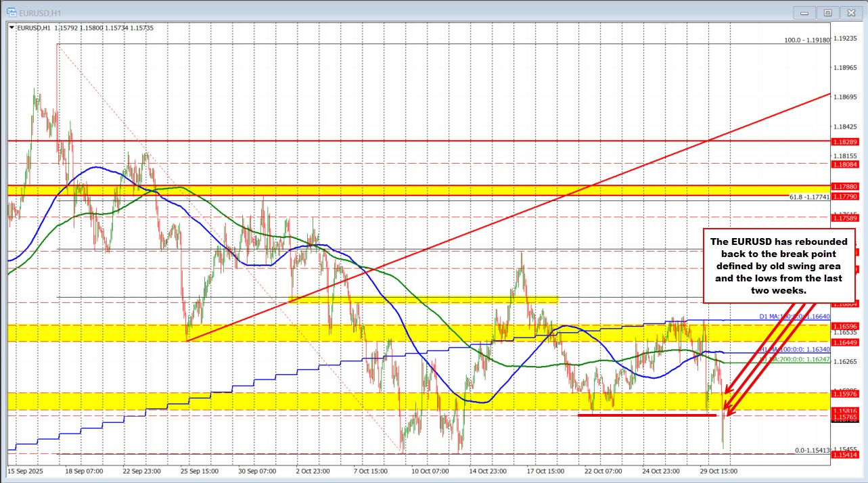Click the 1.18289 red resistance price label
The width and height of the screenshot is (868, 483).
click(844, 142)
